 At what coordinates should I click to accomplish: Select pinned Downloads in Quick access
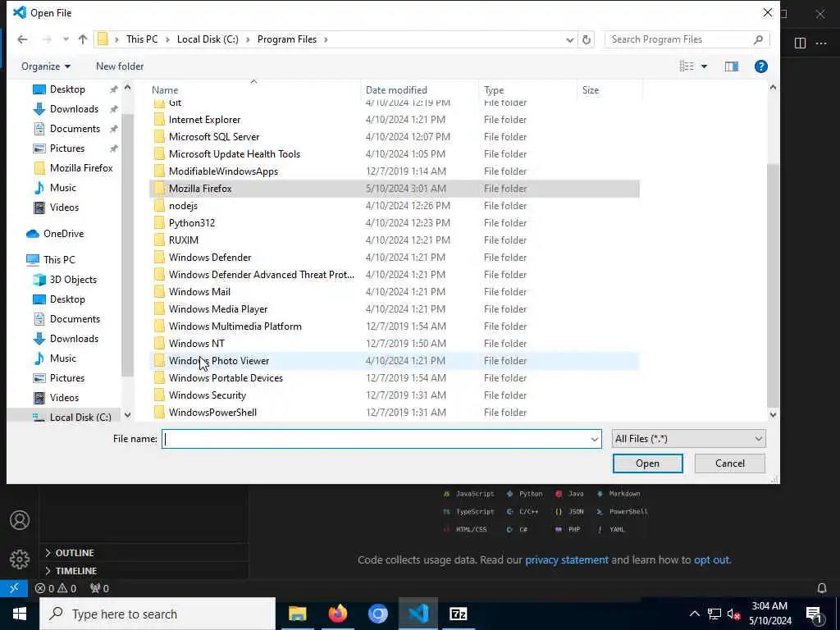74,109
